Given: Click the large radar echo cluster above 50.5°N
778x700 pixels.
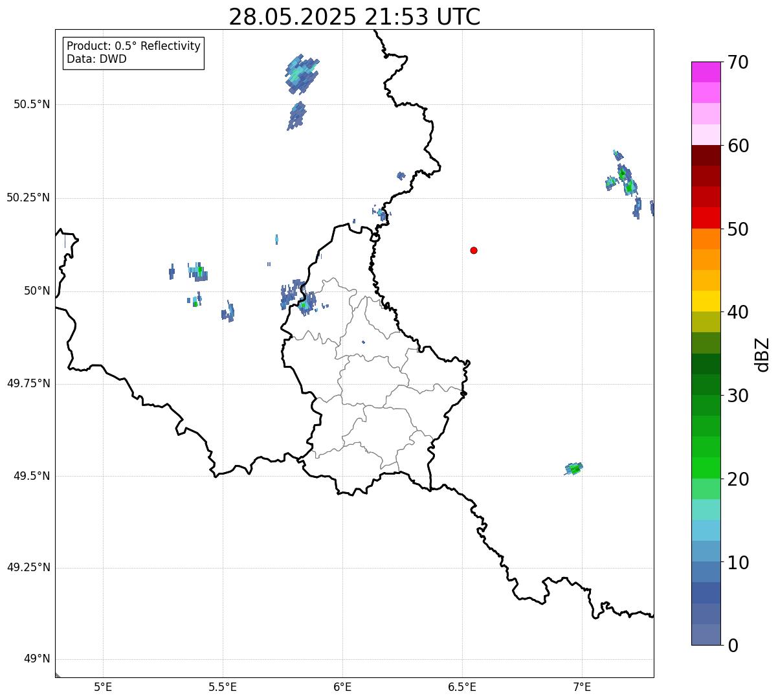Looking at the screenshot, I should click(302, 73).
